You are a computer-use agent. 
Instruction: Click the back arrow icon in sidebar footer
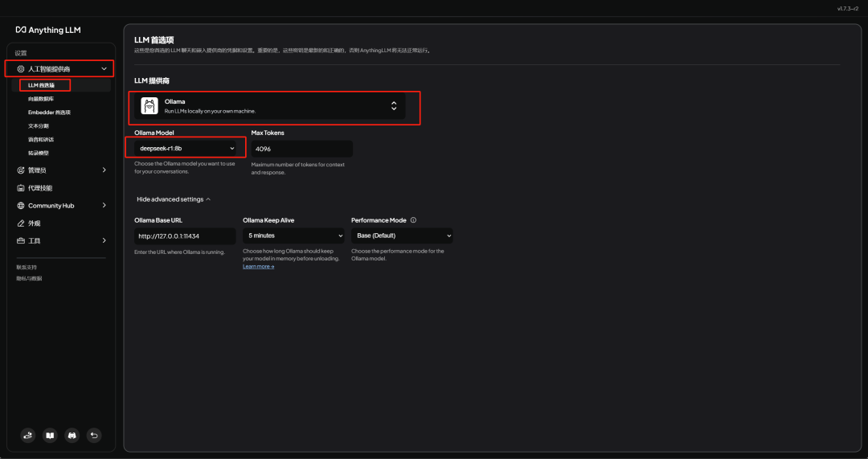coord(94,435)
